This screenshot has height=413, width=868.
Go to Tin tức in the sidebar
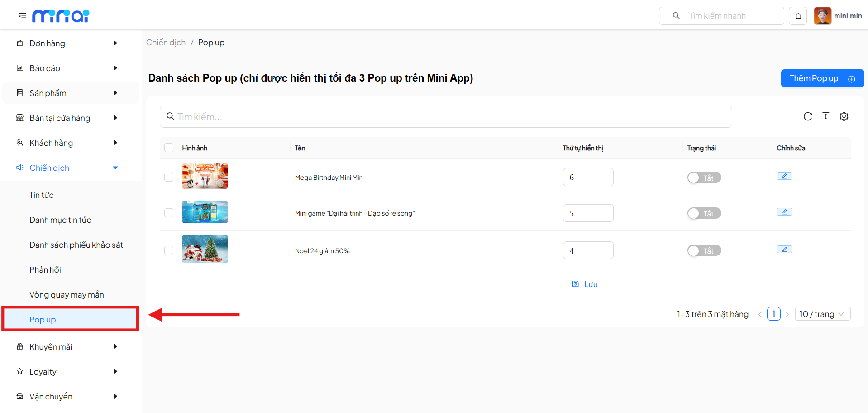point(42,195)
